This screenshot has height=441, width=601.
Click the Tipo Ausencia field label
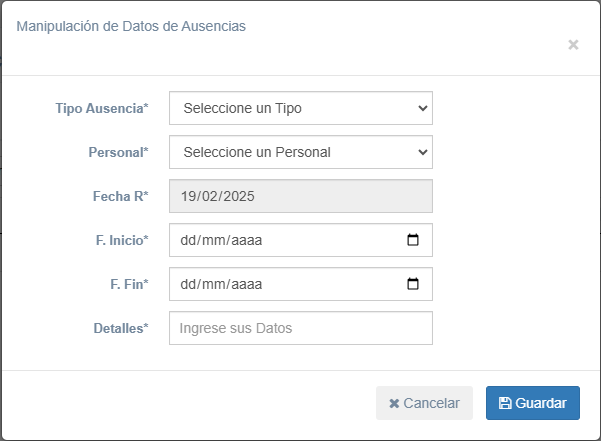(102, 108)
